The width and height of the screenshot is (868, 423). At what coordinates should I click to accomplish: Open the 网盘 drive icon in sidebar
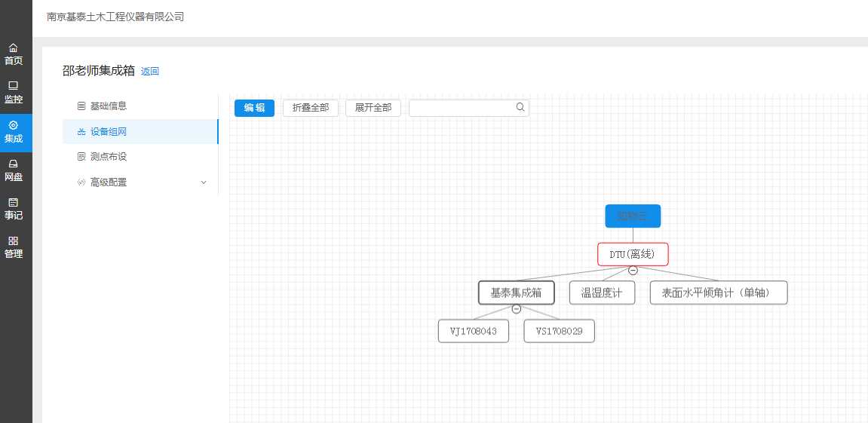(x=14, y=164)
